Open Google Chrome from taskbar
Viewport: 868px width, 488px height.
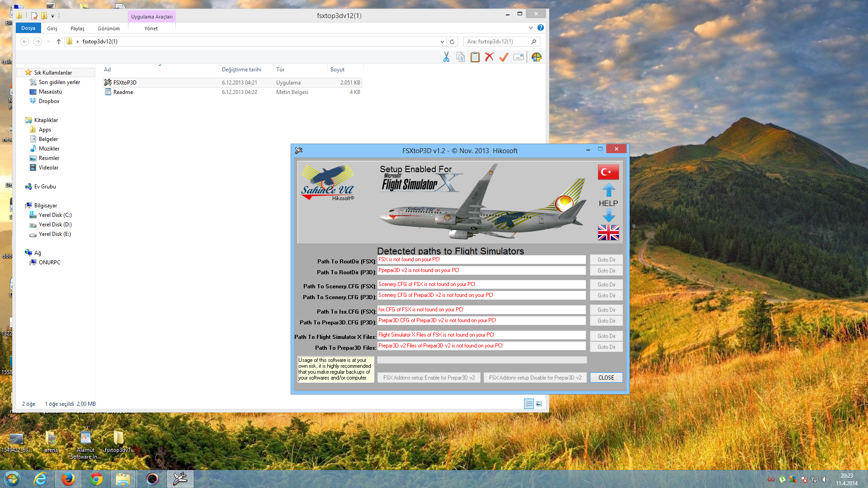[x=96, y=479]
